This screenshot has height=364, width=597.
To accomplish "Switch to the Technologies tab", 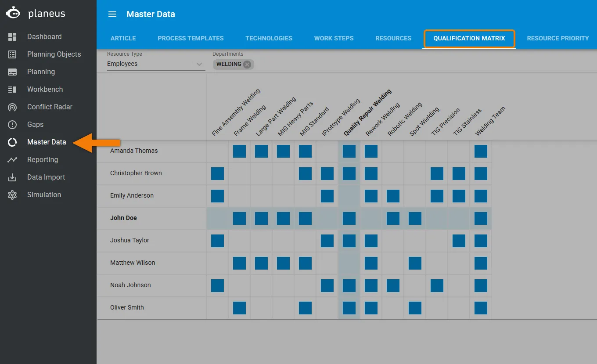I will 269,38.
